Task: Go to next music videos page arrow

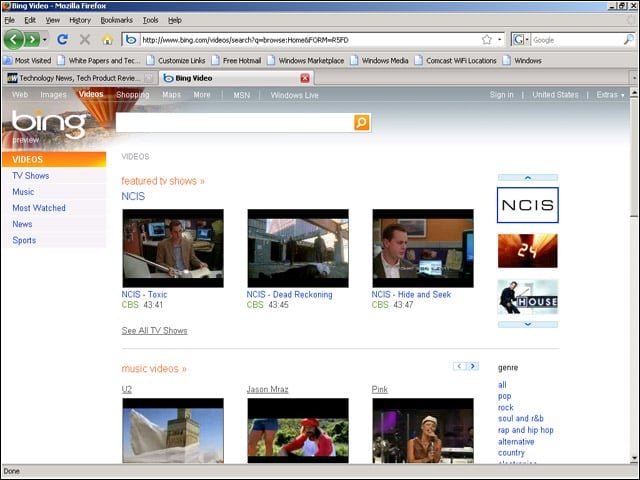Action: click(x=473, y=366)
